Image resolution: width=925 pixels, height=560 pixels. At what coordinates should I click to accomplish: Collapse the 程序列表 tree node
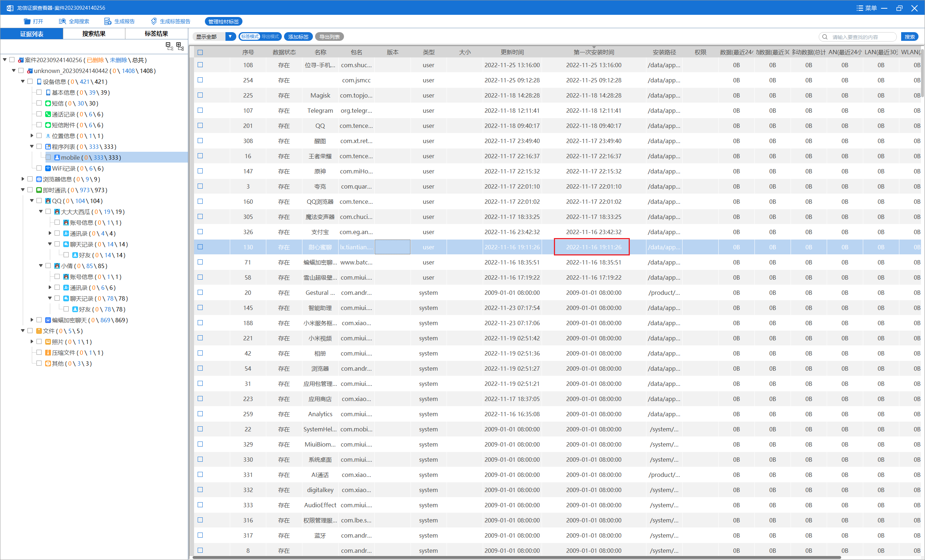tap(32, 146)
